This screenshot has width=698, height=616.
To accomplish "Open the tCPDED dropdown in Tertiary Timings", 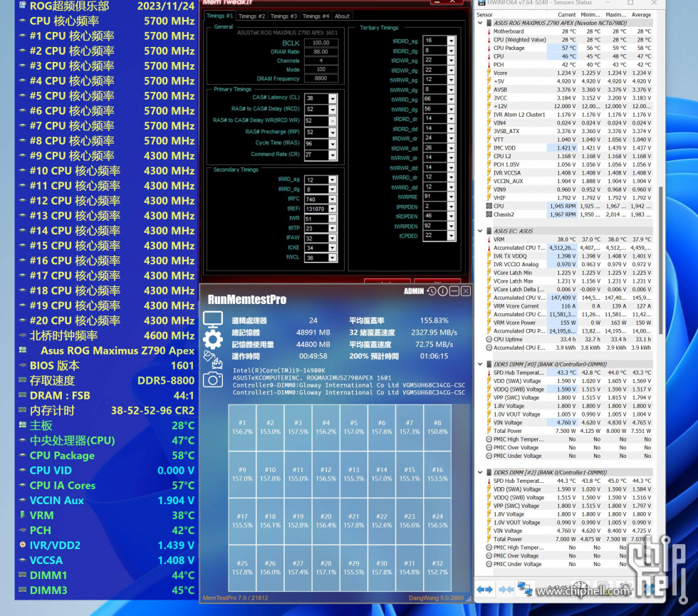I will pyautogui.click(x=451, y=236).
